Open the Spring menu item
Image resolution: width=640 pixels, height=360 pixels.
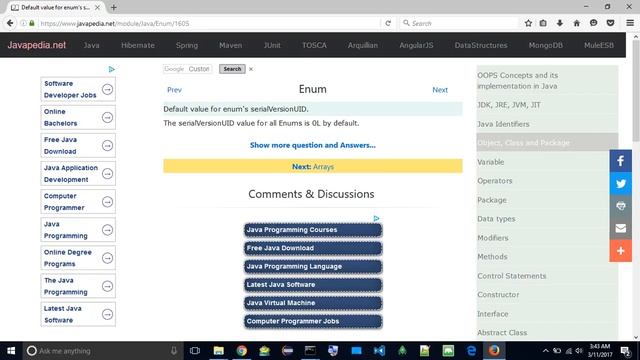[x=187, y=45]
